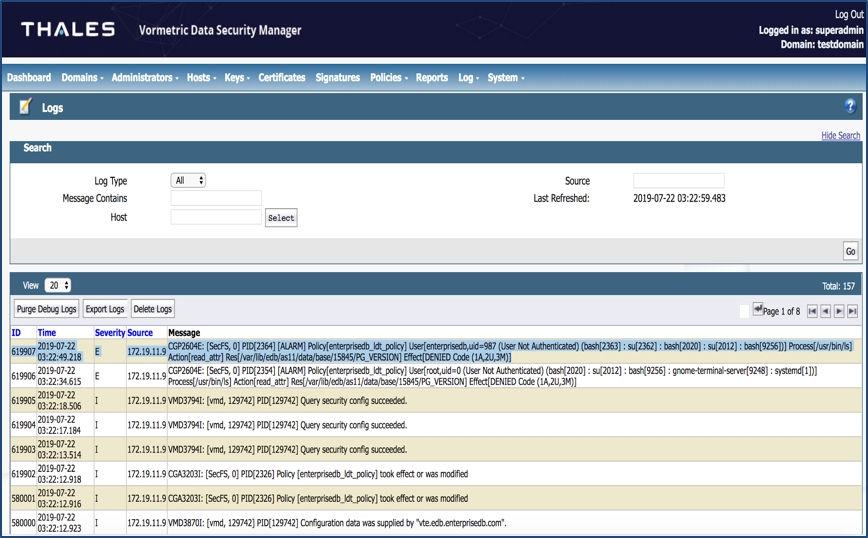Click the Message Contains text field
Image resolution: width=868 pixels, height=538 pixels.
(x=216, y=199)
